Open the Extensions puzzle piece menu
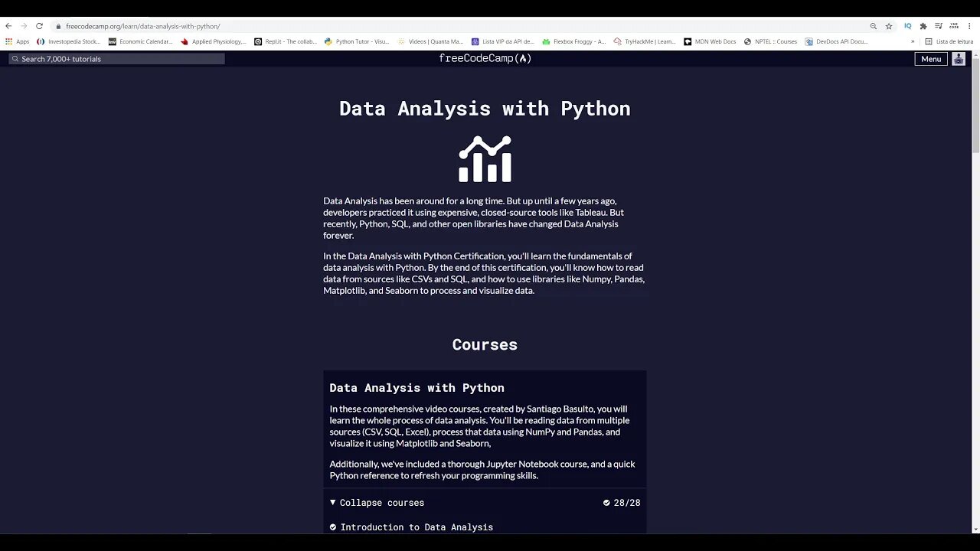Screen dimensions: 980x551 point(923,26)
